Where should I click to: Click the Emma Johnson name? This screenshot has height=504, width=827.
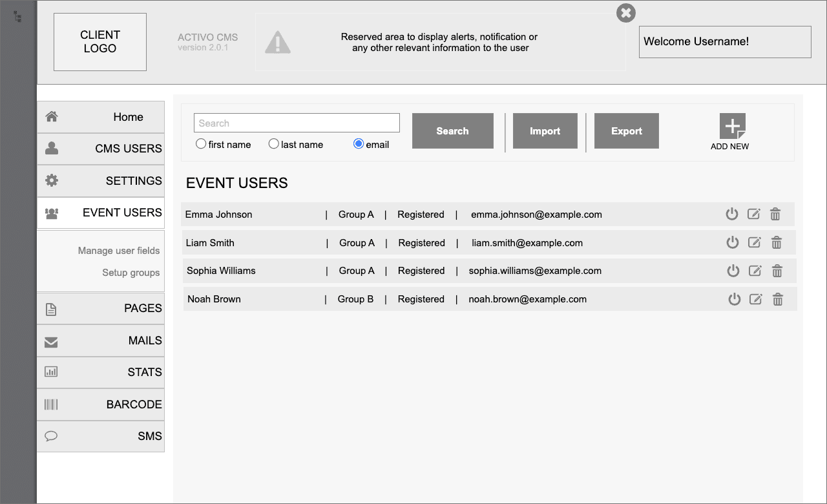click(x=218, y=215)
